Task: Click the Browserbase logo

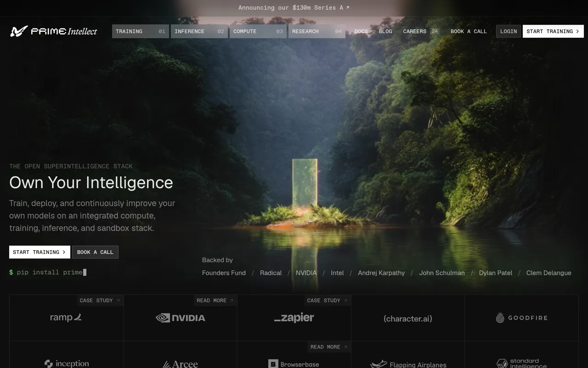Action: (294, 364)
